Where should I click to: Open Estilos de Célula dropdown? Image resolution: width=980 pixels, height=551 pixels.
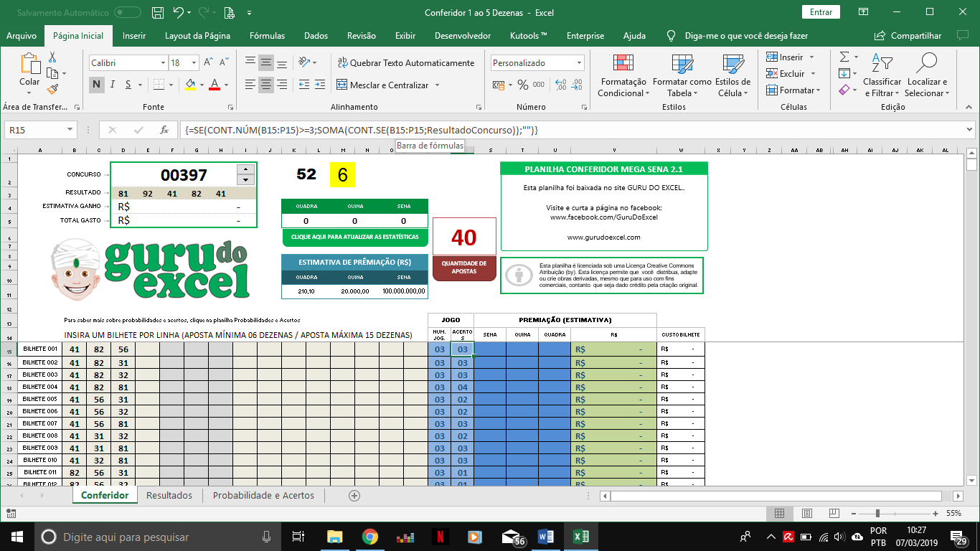(x=732, y=76)
